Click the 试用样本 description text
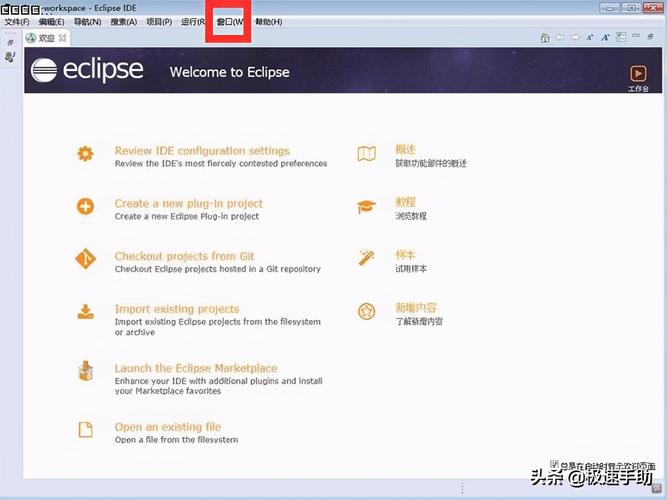The width and height of the screenshot is (667, 500). coord(410,269)
